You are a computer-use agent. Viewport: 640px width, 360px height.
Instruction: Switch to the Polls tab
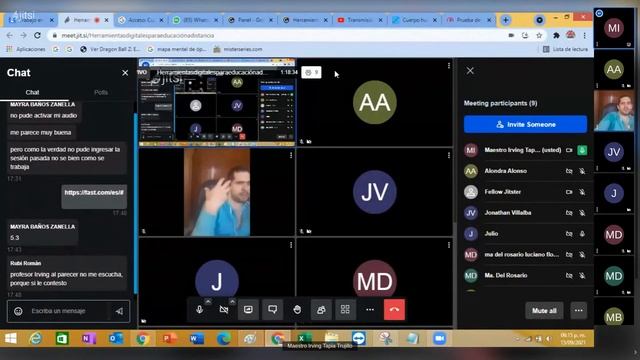pos(101,92)
